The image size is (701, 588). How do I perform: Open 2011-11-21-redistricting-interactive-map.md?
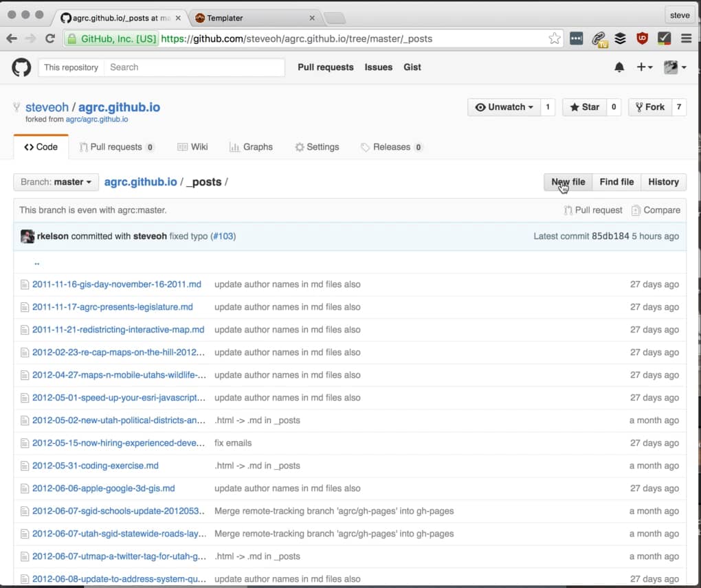coord(118,330)
